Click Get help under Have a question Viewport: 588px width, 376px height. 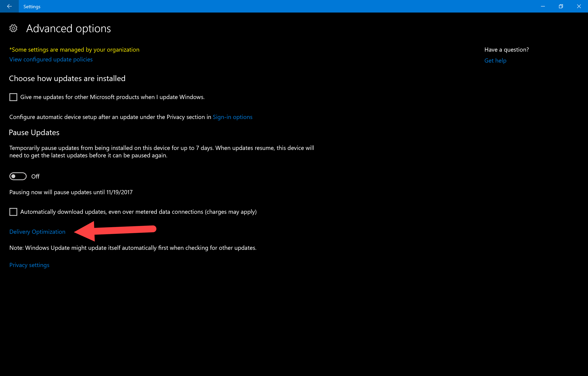pyautogui.click(x=495, y=61)
